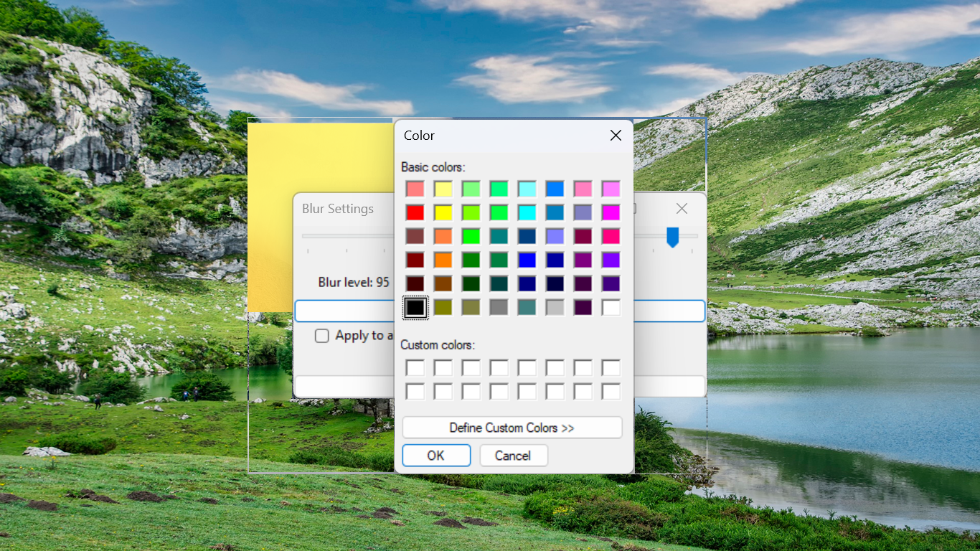Pick the white swatch ending basic colors
Image resolution: width=980 pixels, height=551 pixels.
pyautogui.click(x=611, y=307)
